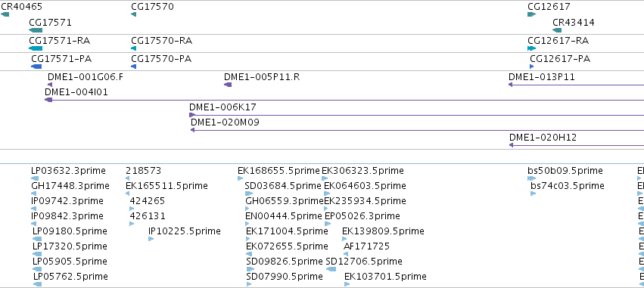644x288 pixels.
Task: Click the SD12706.5prime EST arrow
Action: pyautogui.click(x=331, y=269)
